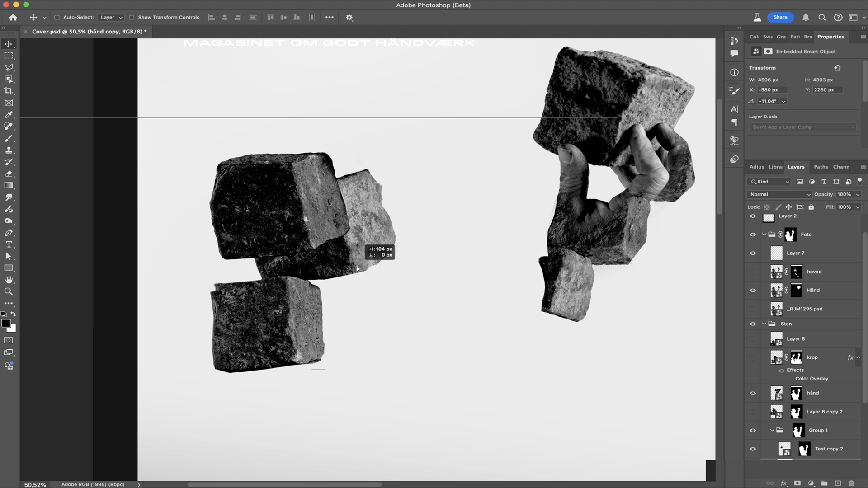Image resolution: width=868 pixels, height=488 pixels.
Task: Enable Show Transform Controls
Action: click(132, 17)
